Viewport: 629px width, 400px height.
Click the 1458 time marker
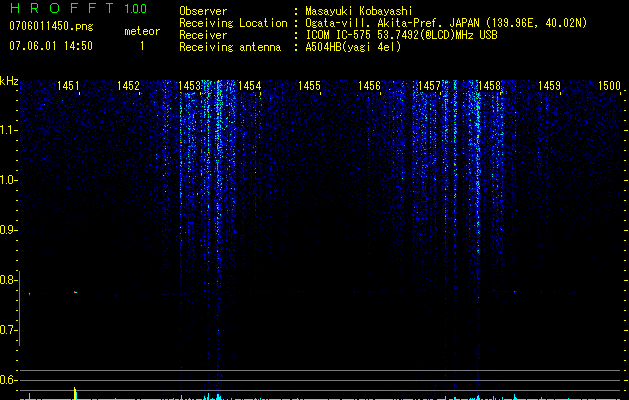point(490,86)
